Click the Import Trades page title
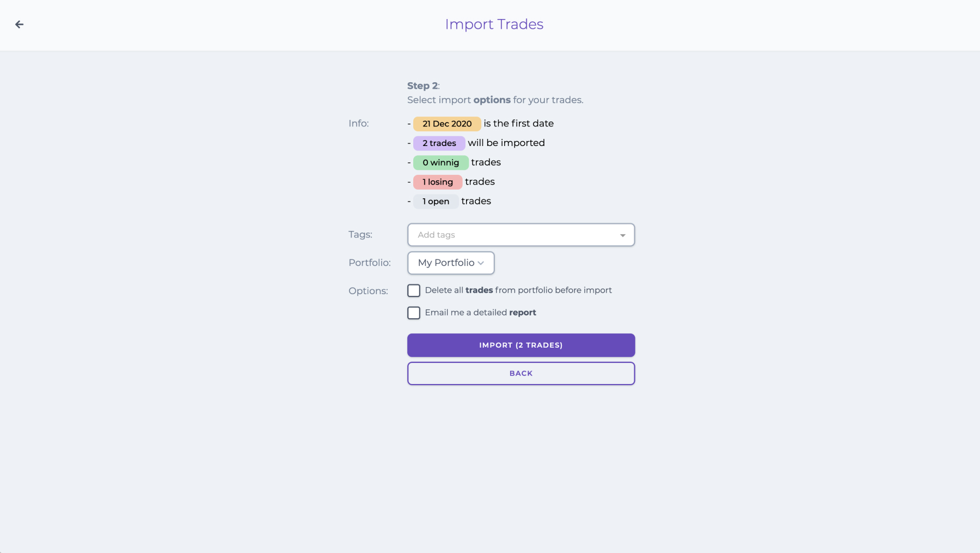This screenshot has width=980, height=553. (x=494, y=25)
